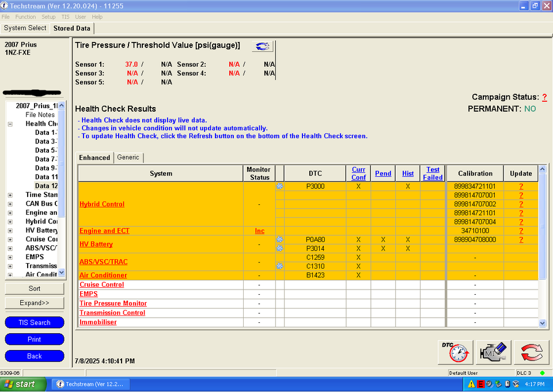Click the tire pressure refresh arrows icon

point(263,46)
